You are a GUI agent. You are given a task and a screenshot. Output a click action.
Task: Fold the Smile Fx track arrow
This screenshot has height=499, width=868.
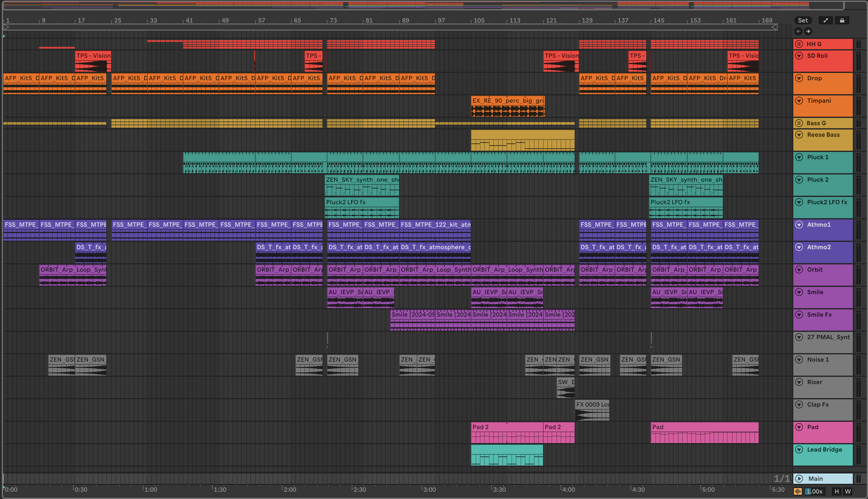(x=799, y=315)
